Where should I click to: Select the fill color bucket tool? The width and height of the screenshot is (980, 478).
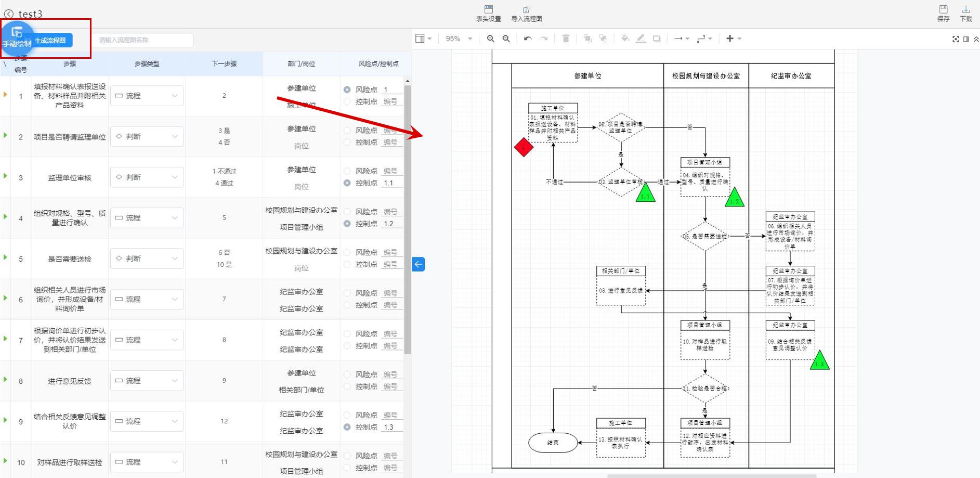(625, 38)
